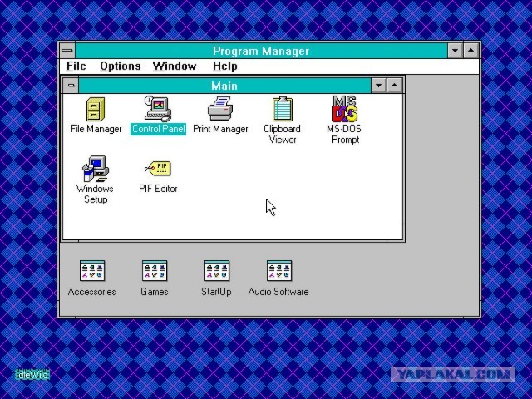The image size is (532, 399).
Task: Minimize the Main group window
Action: [379, 85]
